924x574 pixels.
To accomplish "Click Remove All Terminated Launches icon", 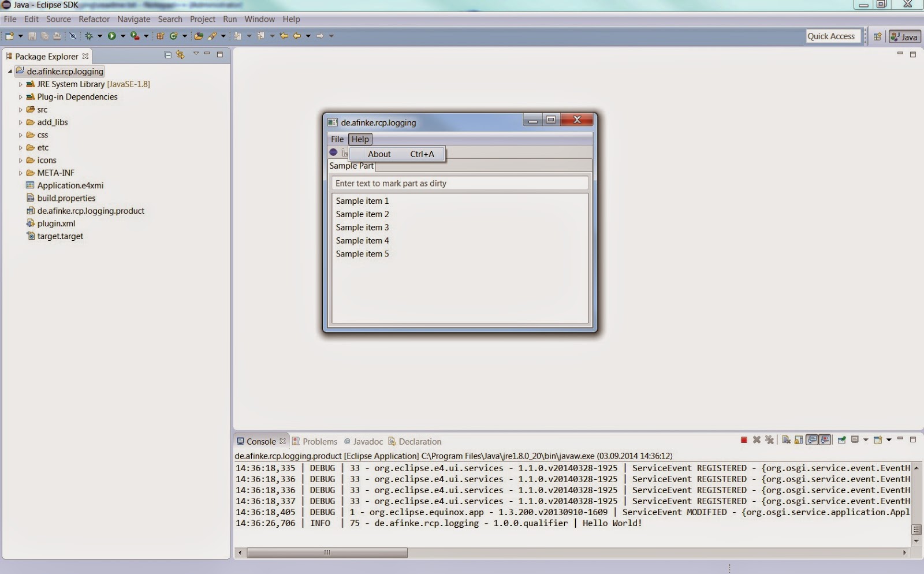I will pyautogui.click(x=769, y=440).
